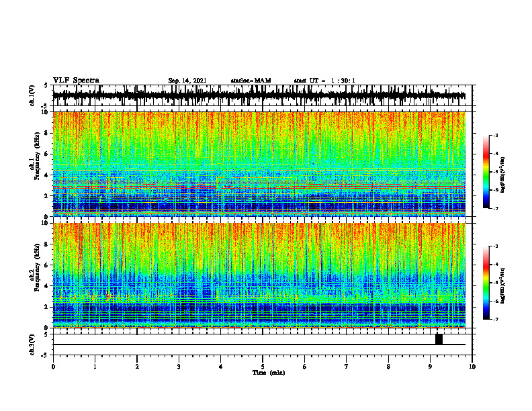
Task: Click inside the ch.2 spectrogram panel
Action: coord(259,275)
